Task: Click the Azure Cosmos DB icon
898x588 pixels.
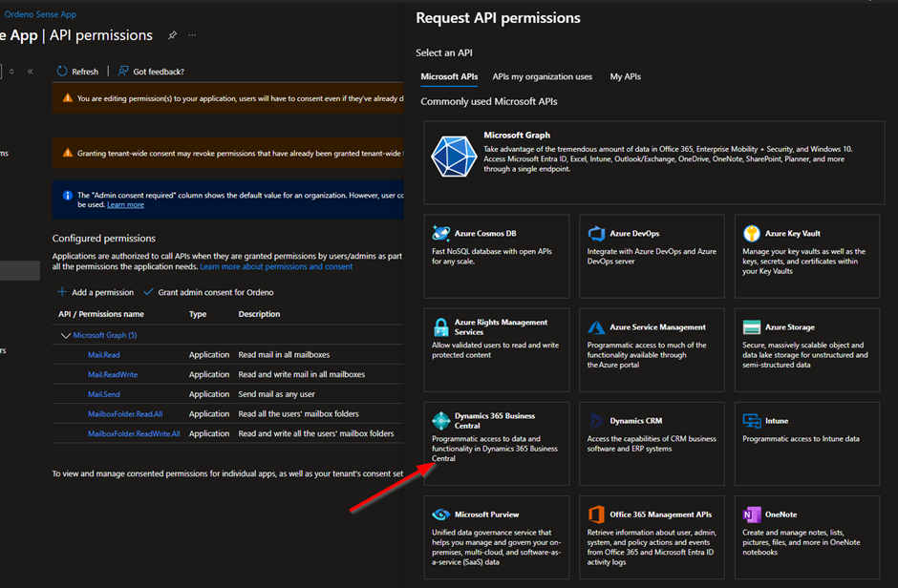Action: [441, 233]
